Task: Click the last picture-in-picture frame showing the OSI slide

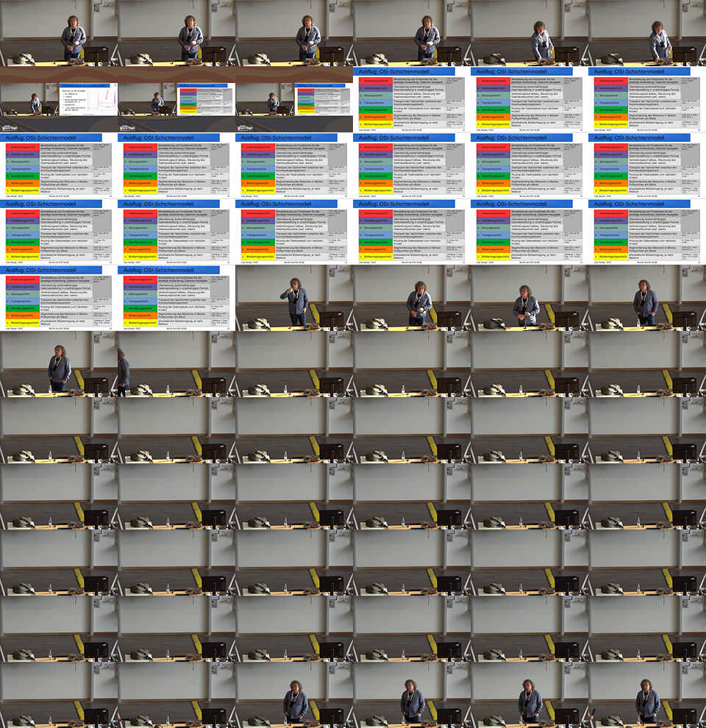Action: pyautogui.click(x=294, y=99)
